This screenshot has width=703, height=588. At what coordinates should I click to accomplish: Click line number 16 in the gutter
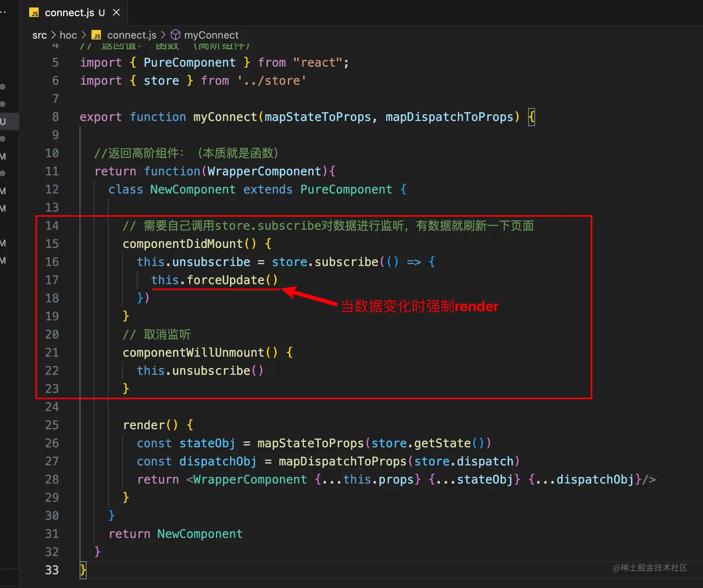(x=52, y=262)
